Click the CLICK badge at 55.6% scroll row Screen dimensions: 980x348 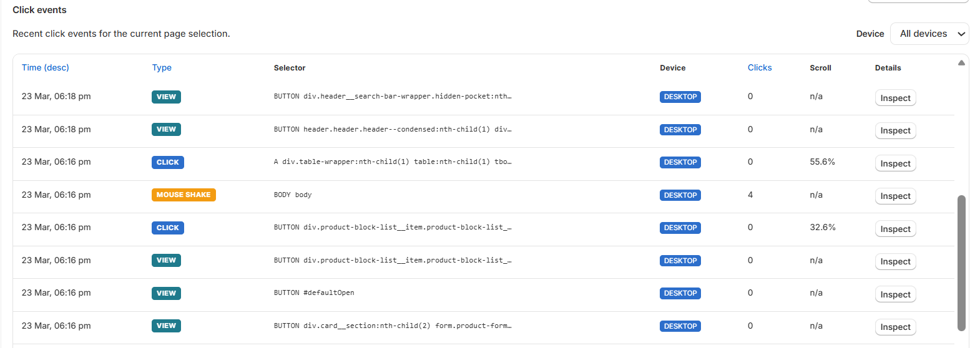pos(167,162)
